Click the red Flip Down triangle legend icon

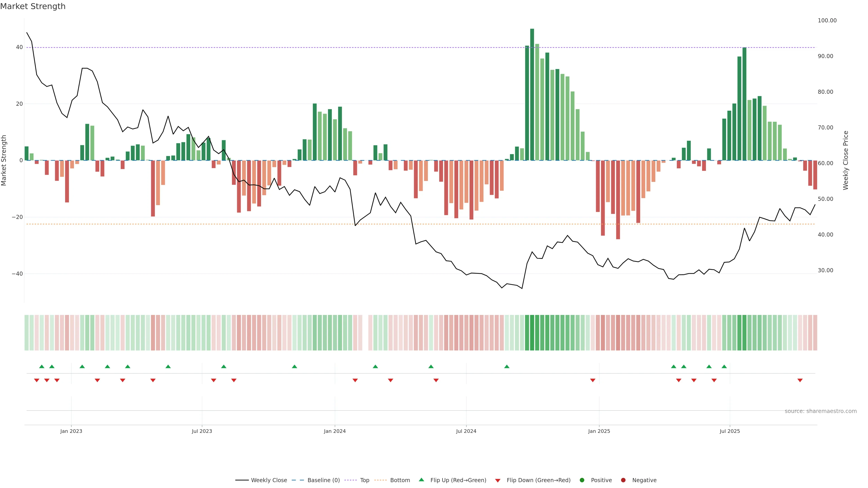(498, 480)
